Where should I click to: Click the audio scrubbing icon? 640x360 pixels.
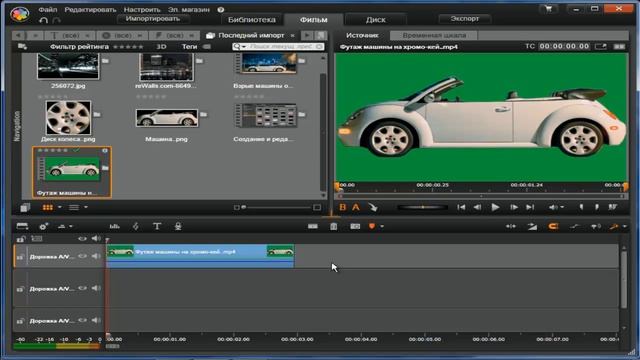(x=596, y=226)
